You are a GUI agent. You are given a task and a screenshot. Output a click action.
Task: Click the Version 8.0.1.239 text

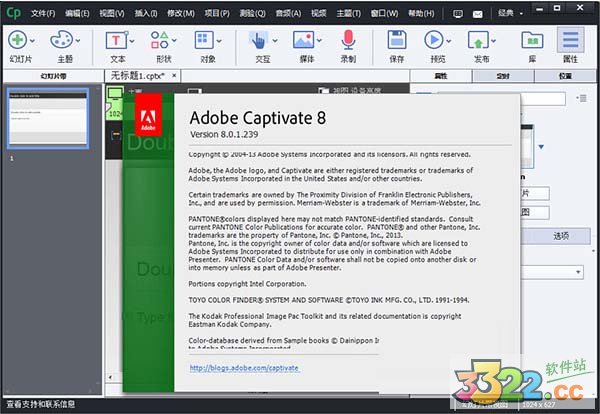click(x=224, y=134)
